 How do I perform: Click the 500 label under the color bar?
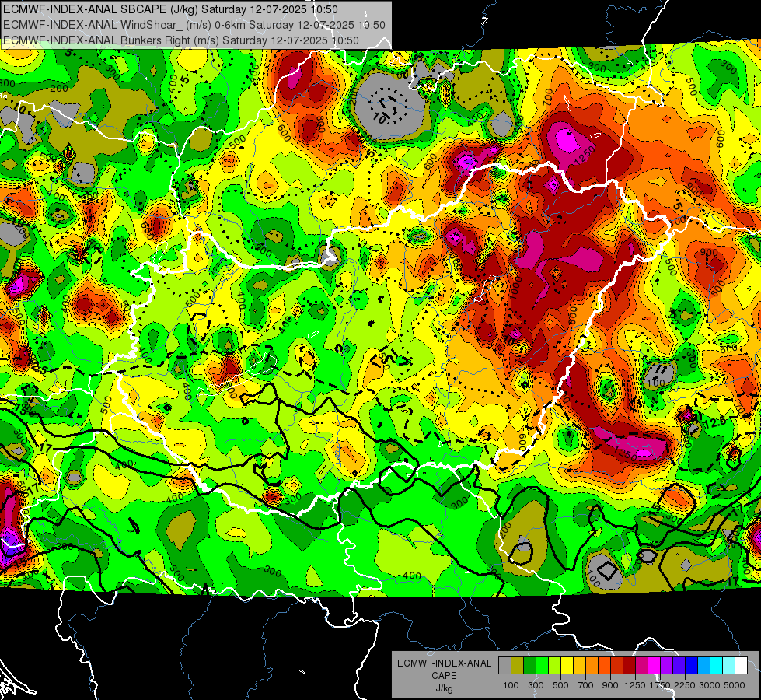(x=560, y=685)
